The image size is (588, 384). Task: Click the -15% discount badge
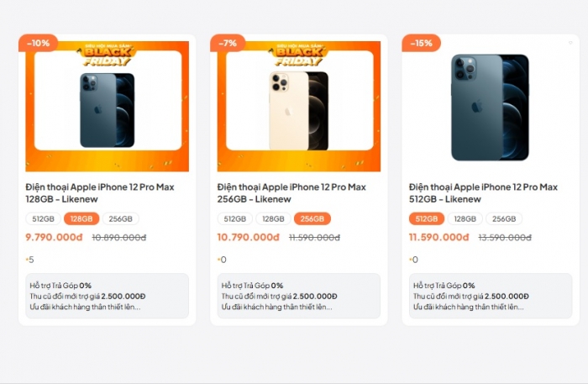[x=421, y=43]
